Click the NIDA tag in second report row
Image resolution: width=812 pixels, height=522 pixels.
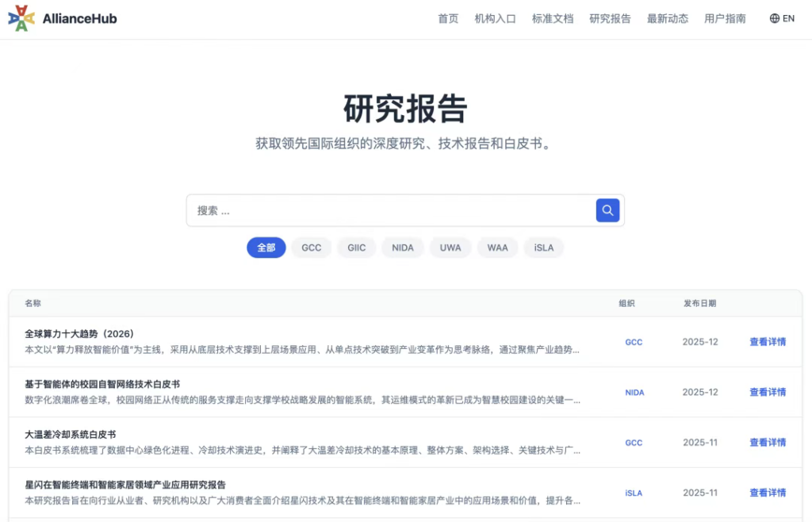[634, 393]
